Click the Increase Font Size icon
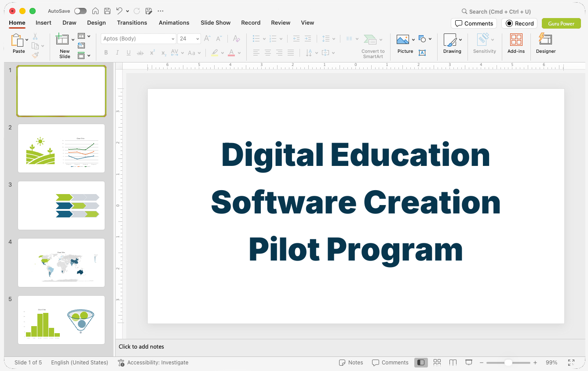 (208, 39)
